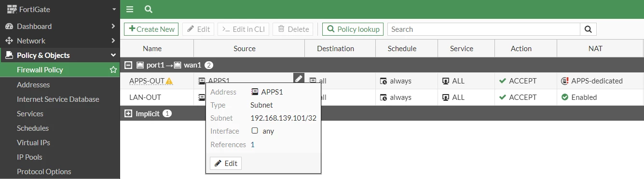Toggle the Firewall Policy favorite star

[113, 70]
